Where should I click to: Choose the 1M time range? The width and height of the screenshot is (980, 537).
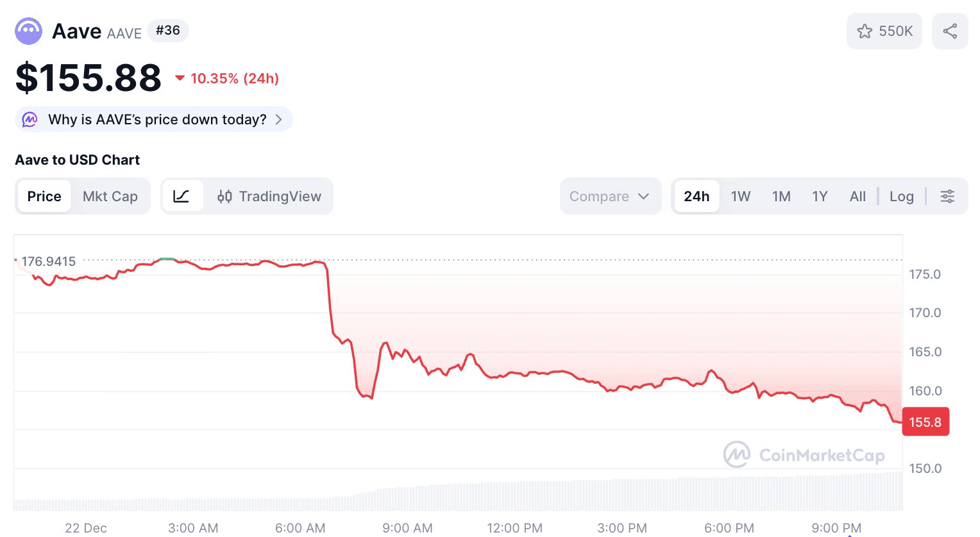pos(781,196)
